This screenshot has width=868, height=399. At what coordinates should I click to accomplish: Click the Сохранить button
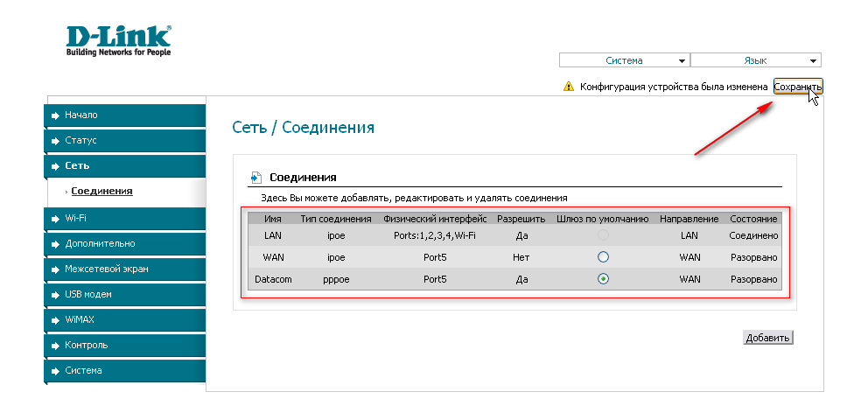point(798,87)
